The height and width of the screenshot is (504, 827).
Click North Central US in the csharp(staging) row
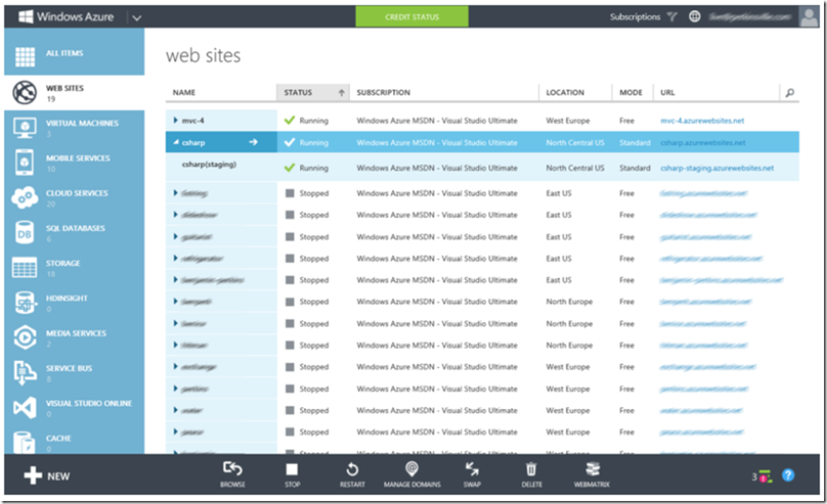[x=575, y=169]
